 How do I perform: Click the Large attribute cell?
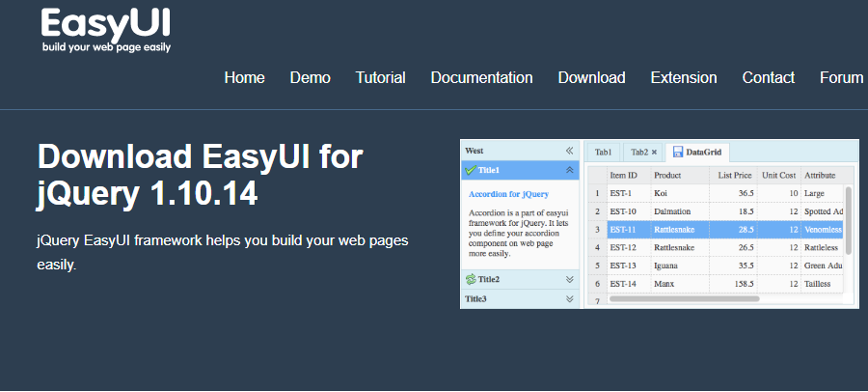[x=822, y=193]
